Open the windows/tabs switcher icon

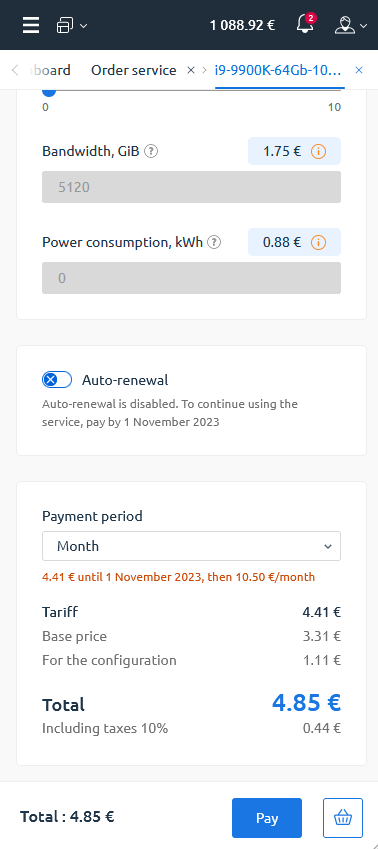65,25
